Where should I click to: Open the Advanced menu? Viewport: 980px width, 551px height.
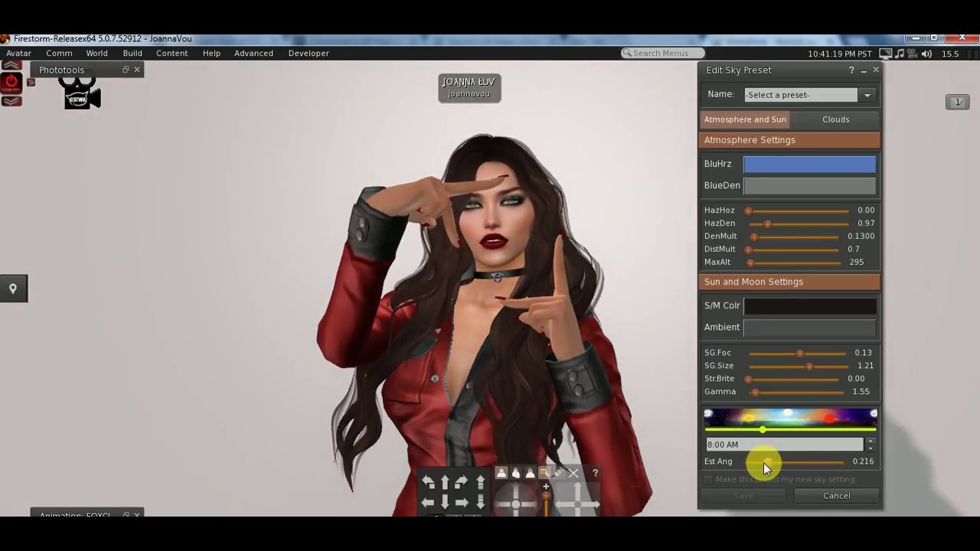tap(254, 53)
